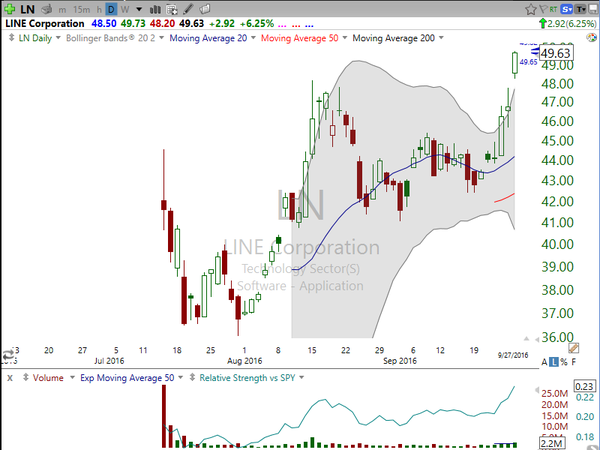Select the L (log) scale option
This screenshot has width=600, height=450.
point(554,362)
